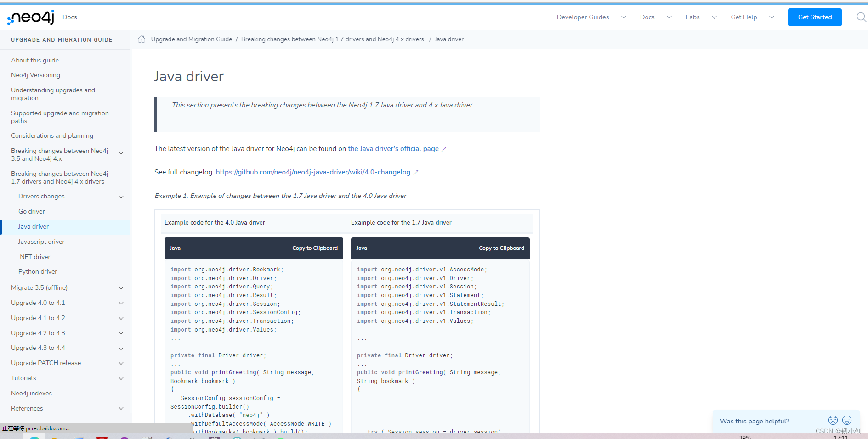Open the 4.0-changelog GitHub link
Screen dimensions: 868x439
(313, 172)
